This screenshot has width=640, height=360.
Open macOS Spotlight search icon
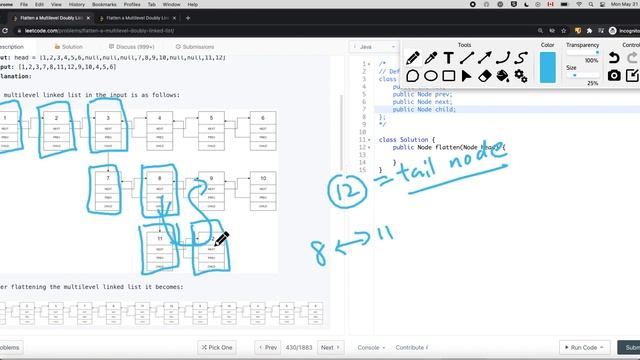(591, 4)
